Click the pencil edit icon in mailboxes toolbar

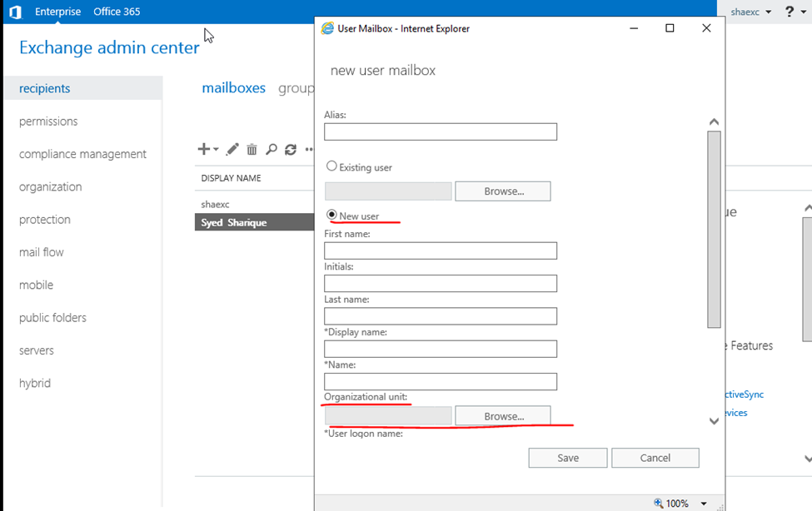coord(232,150)
